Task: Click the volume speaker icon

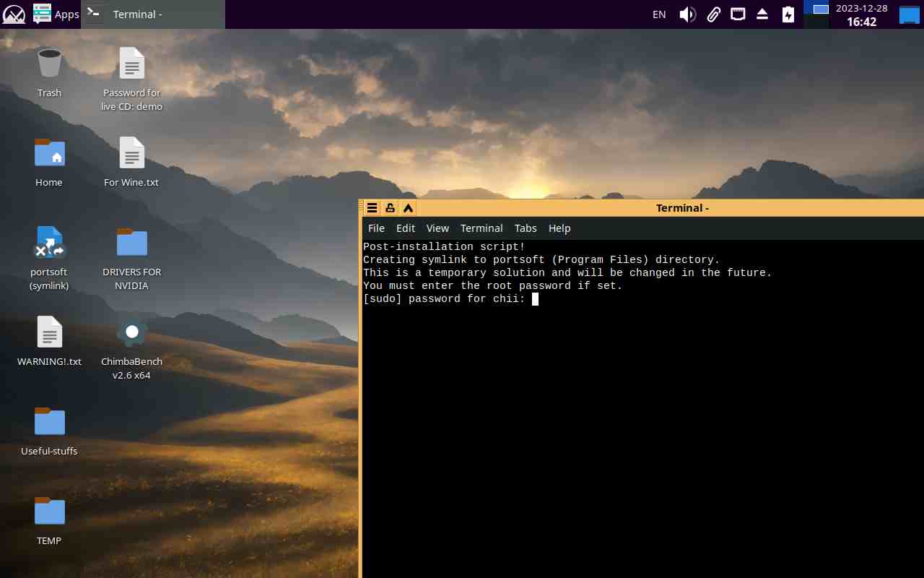Action: [x=688, y=14]
